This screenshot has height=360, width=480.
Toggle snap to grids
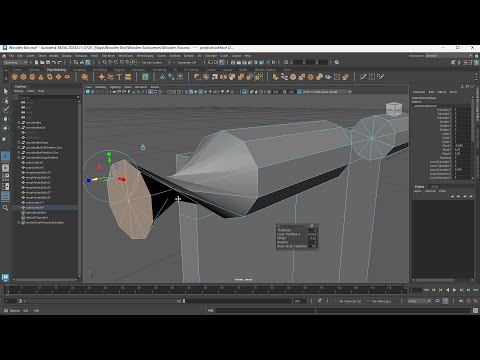[104, 62]
